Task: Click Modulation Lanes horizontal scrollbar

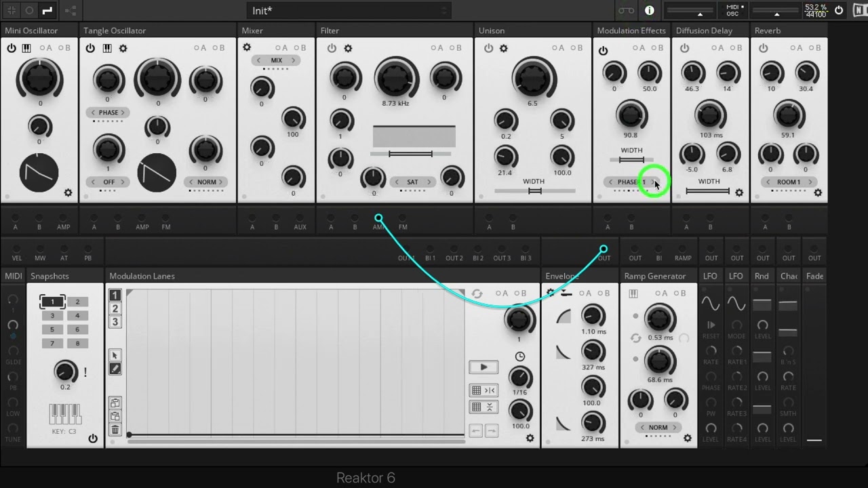Action: (296, 442)
